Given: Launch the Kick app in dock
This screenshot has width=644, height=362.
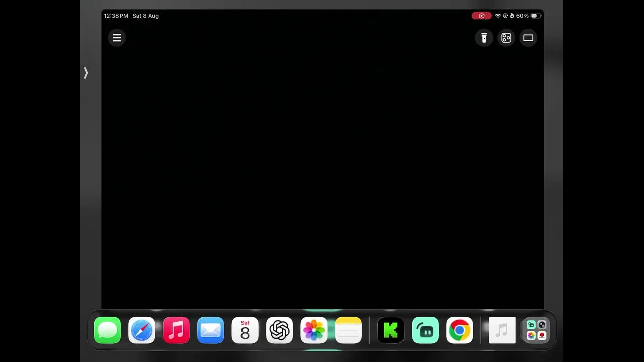Looking at the screenshot, I should coord(391,330).
